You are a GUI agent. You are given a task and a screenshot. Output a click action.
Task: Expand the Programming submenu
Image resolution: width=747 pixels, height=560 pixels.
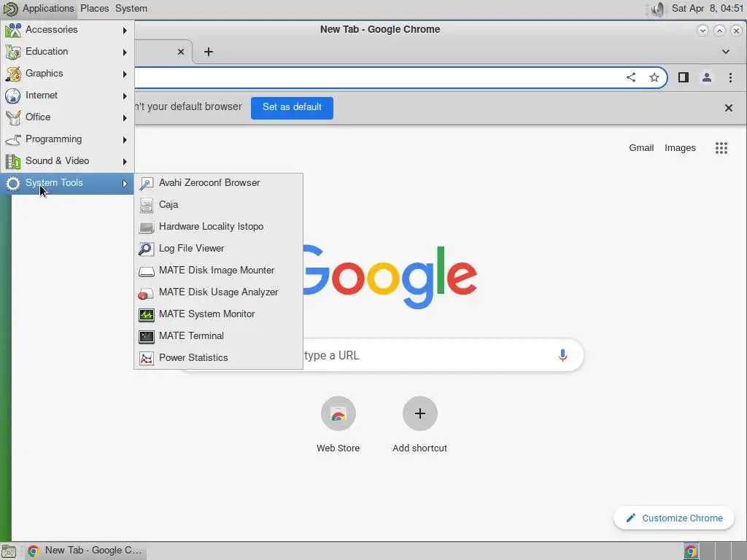pos(67,139)
